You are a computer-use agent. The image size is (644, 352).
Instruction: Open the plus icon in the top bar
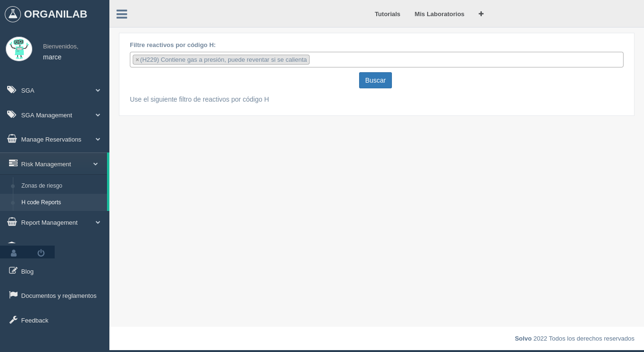[481, 14]
